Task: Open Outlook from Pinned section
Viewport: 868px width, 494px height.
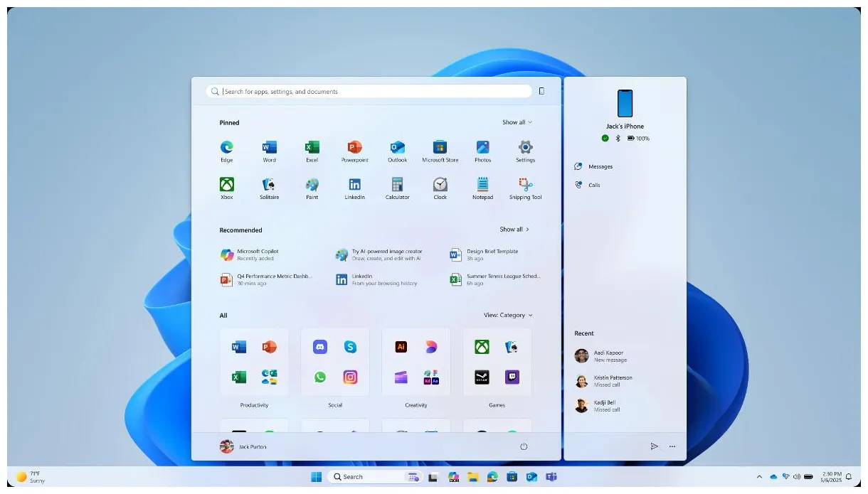Action: point(397,146)
